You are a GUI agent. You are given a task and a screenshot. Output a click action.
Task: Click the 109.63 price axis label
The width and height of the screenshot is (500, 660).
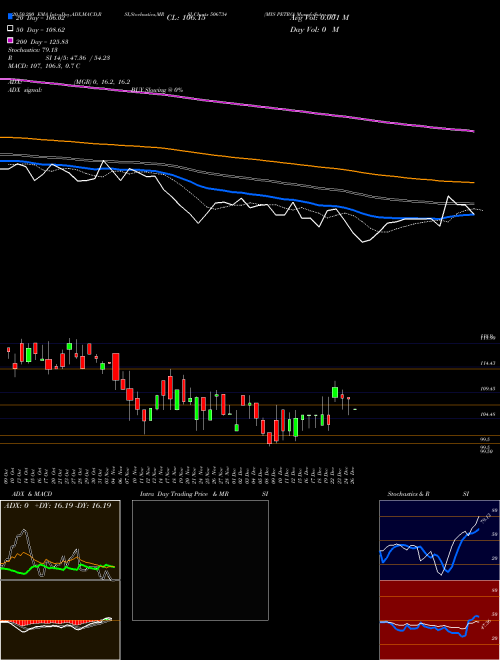487,389
